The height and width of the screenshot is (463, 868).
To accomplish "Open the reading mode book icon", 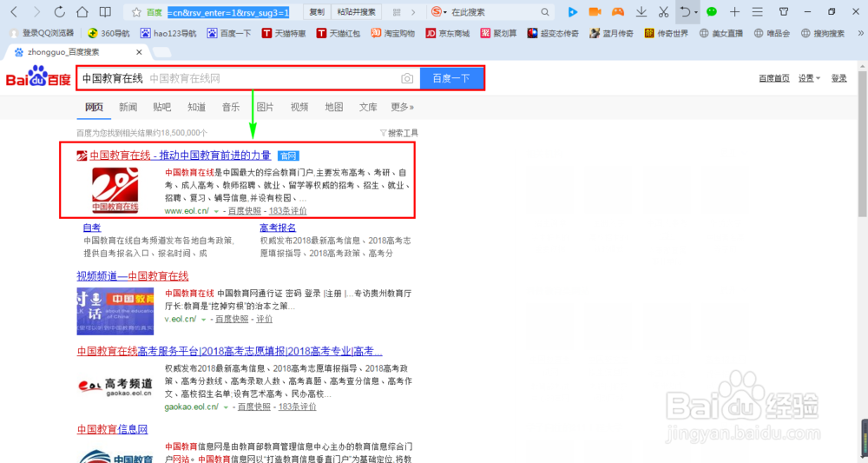I will point(105,11).
